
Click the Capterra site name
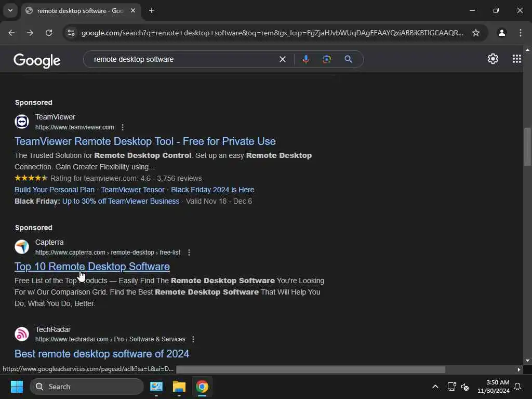tap(49, 242)
